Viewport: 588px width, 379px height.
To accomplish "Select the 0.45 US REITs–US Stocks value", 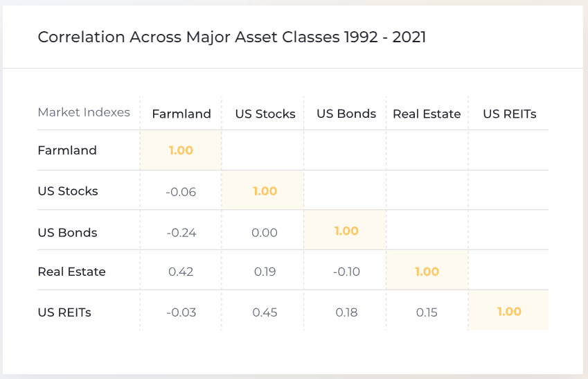I will [x=265, y=312].
